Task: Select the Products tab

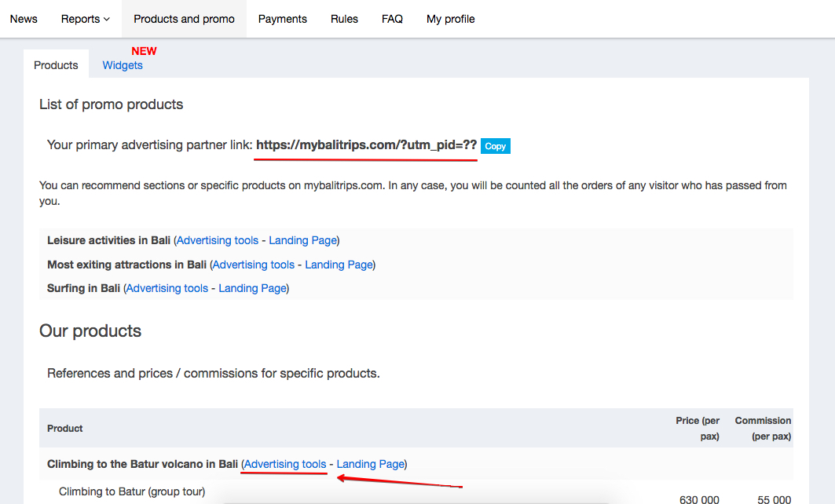Action: (56, 65)
